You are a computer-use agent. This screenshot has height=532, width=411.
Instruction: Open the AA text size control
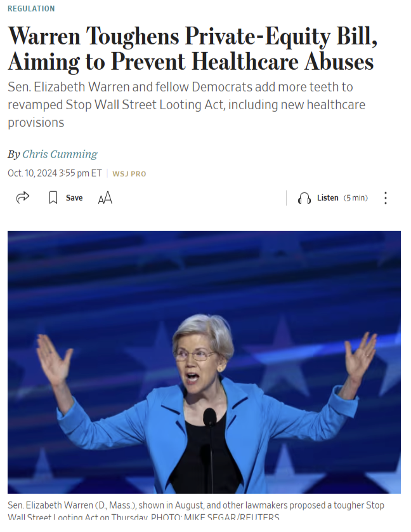(105, 197)
